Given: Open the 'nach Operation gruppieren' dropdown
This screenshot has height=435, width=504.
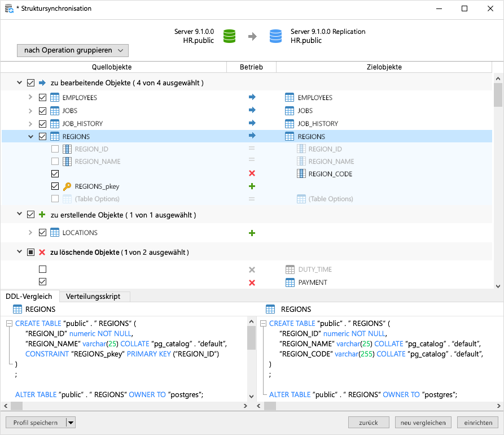Looking at the screenshot, I should click(x=72, y=50).
